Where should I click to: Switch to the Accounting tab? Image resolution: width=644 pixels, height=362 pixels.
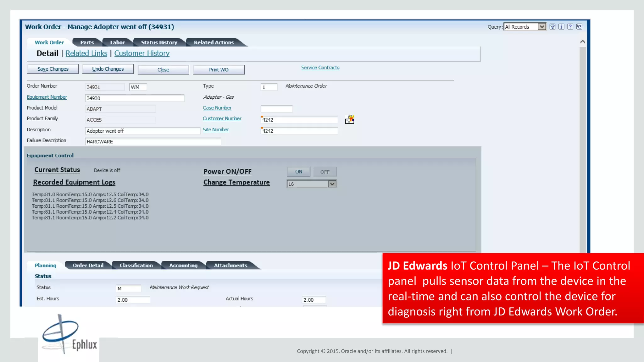(x=183, y=265)
